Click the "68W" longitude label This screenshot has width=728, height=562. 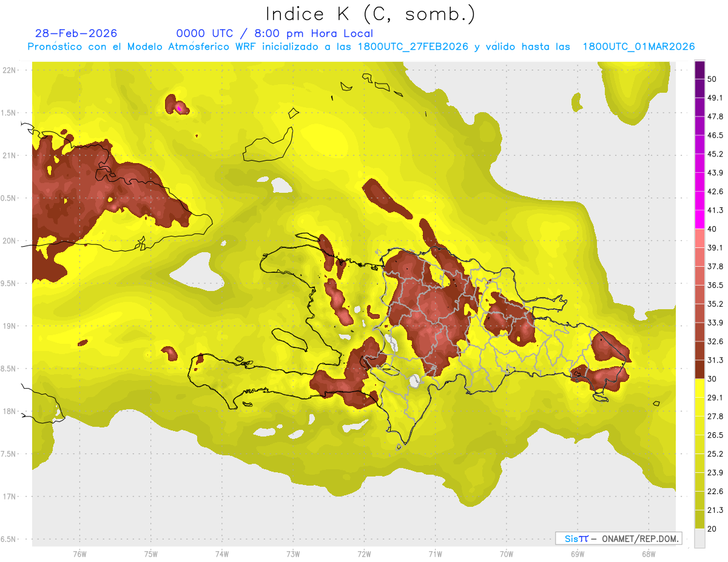(x=648, y=554)
